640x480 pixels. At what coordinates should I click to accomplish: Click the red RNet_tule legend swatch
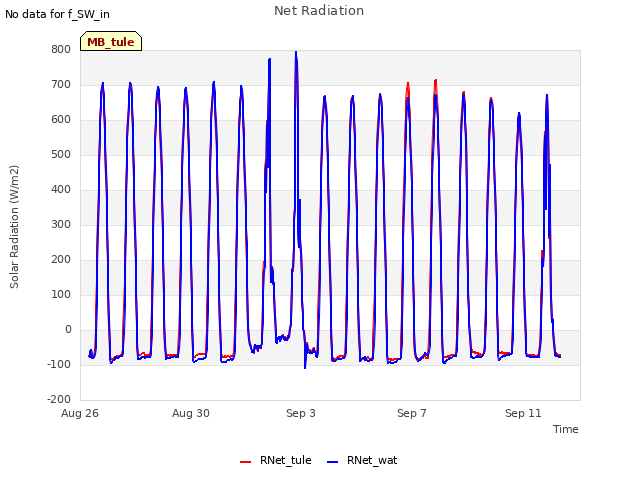click(245, 462)
